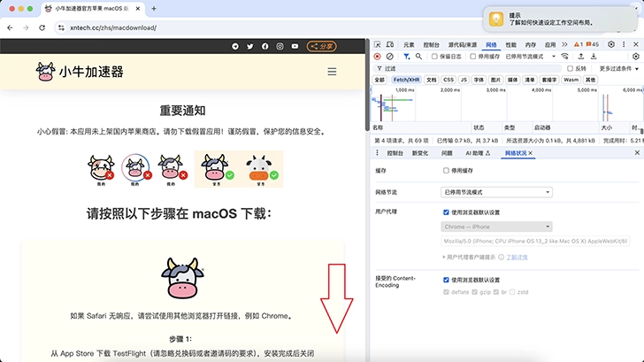This screenshot has width=644, height=362.
Task: Click the page vertical scrollbar thumb
Action: [367, 86]
